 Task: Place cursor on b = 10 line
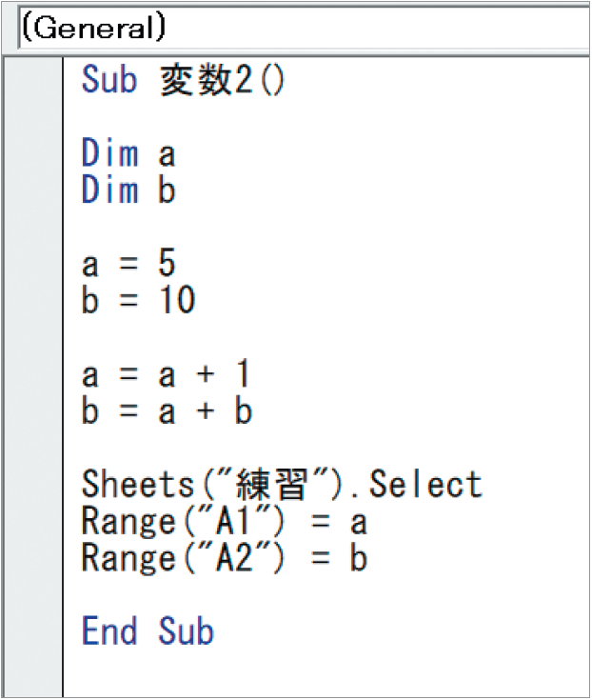pos(138,301)
